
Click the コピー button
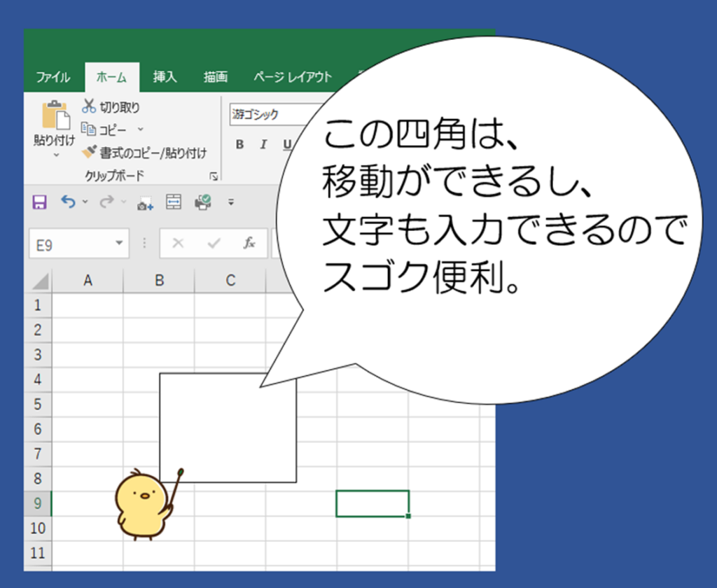click(x=104, y=130)
